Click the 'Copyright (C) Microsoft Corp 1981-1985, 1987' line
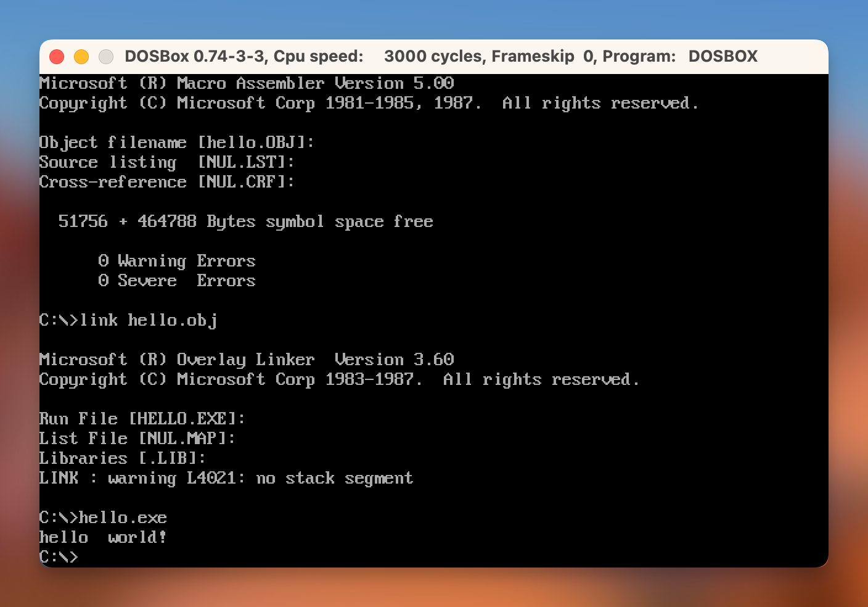868x607 pixels. pyautogui.click(x=369, y=103)
